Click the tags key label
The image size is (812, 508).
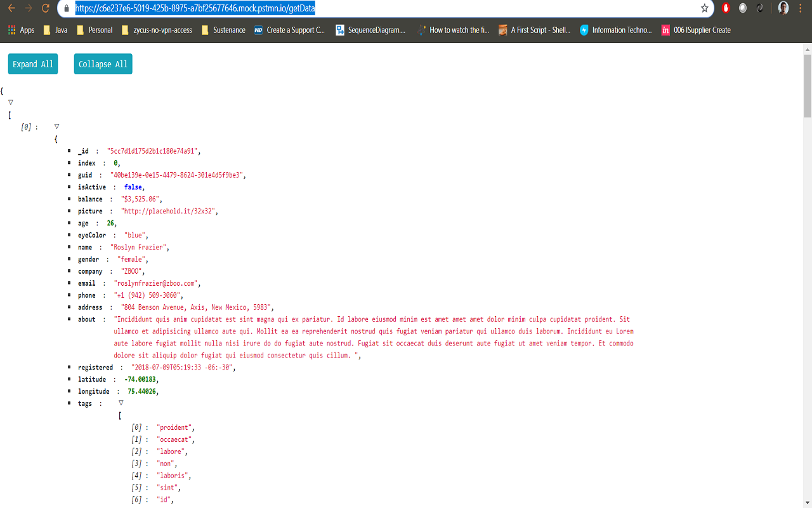tap(85, 404)
